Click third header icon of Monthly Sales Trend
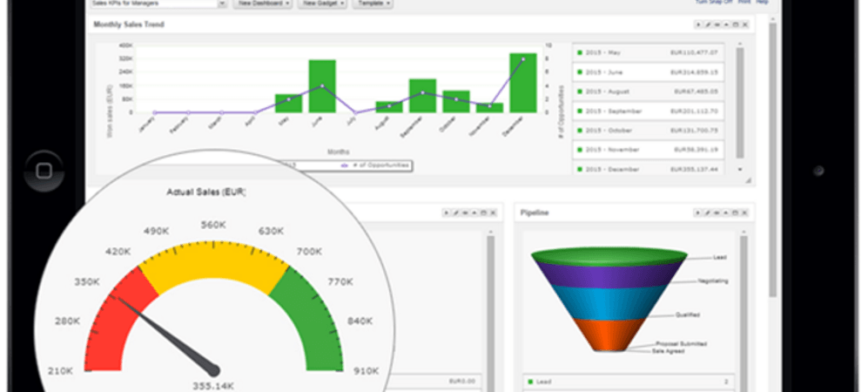The image size is (868, 392). [717, 24]
